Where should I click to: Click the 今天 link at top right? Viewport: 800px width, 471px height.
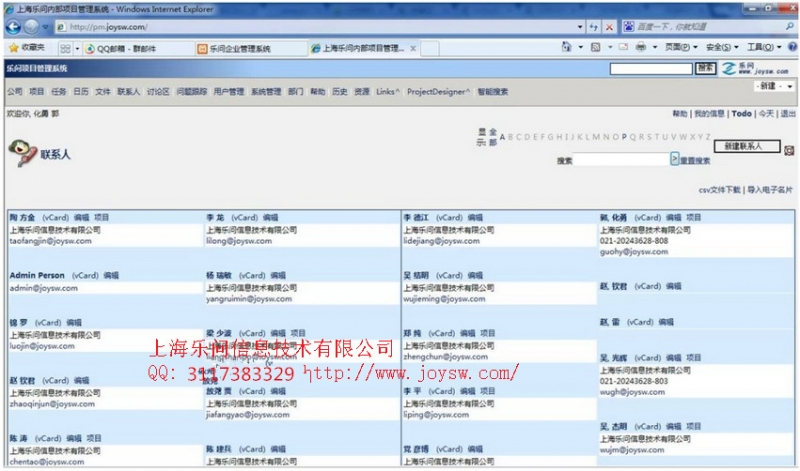[766, 113]
